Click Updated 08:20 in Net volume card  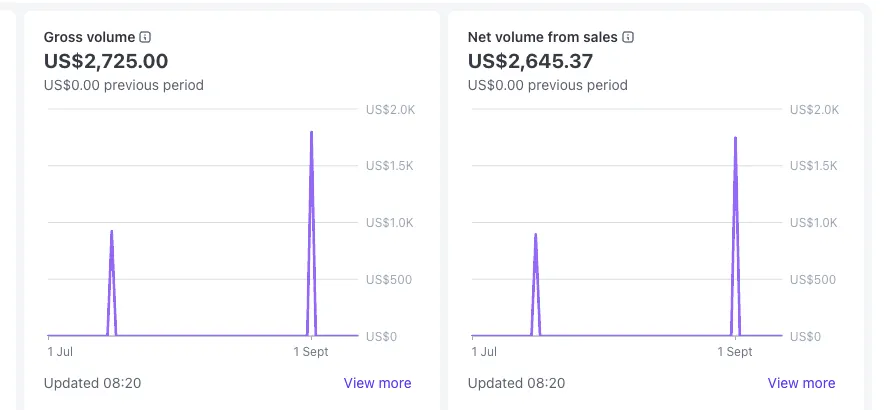pyautogui.click(x=516, y=383)
